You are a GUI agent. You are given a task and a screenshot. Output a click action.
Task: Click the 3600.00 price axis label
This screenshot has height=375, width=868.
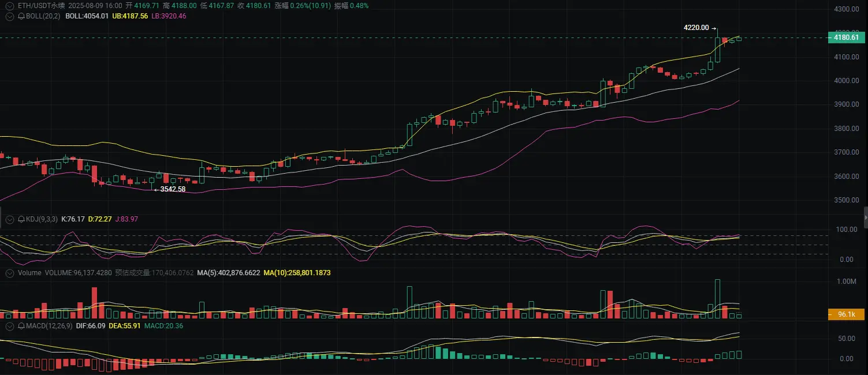846,177
